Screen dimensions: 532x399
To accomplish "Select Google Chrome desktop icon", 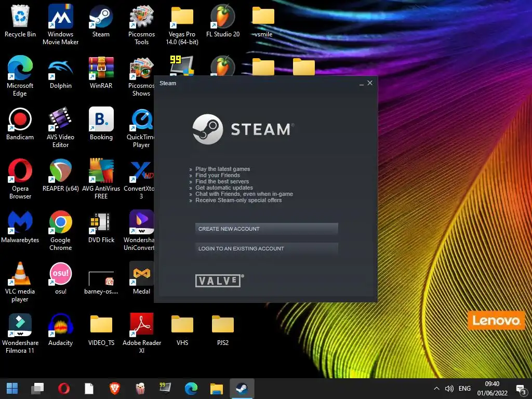I will [x=60, y=231].
